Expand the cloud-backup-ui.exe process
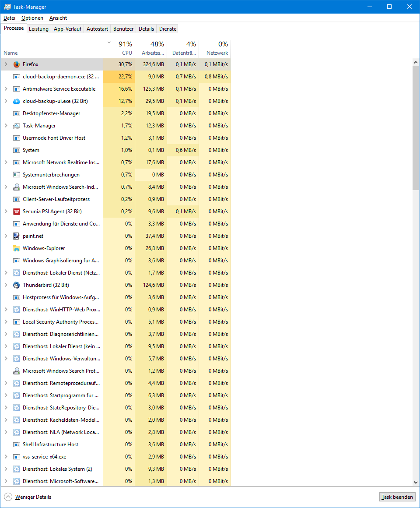This screenshot has width=420, height=508. point(6,101)
